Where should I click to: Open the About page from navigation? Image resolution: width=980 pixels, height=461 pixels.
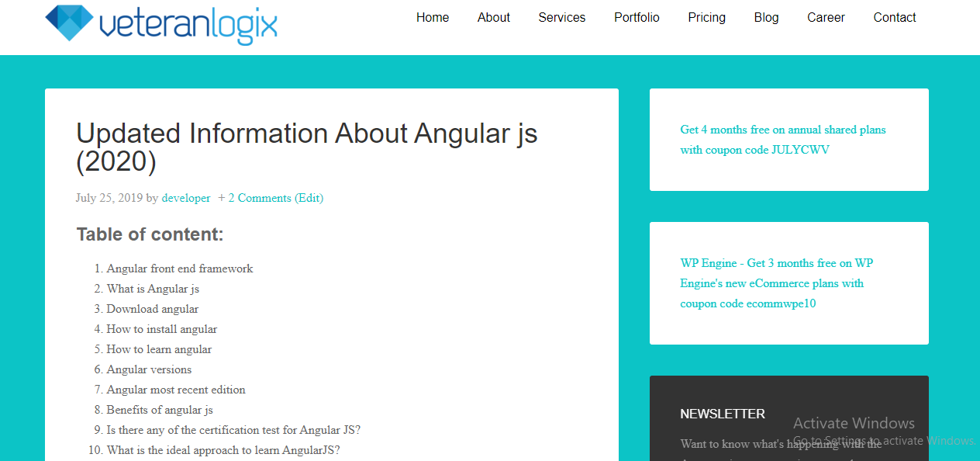click(494, 17)
